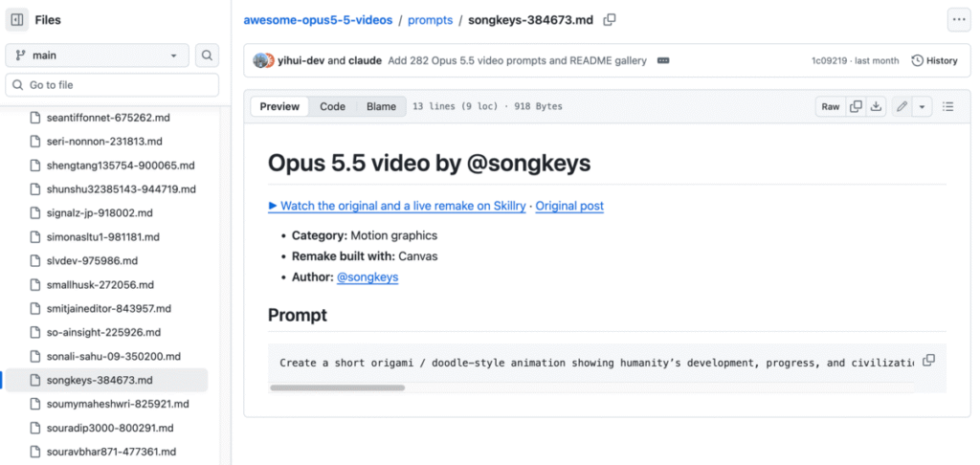Open the claude author link
This screenshot has height=465, width=980.
click(x=365, y=60)
